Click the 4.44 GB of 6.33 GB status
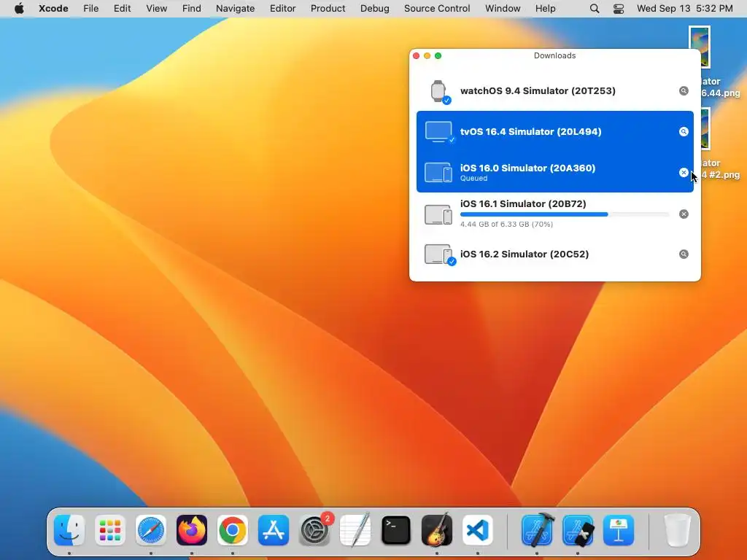This screenshot has width=747, height=560. click(x=506, y=225)
